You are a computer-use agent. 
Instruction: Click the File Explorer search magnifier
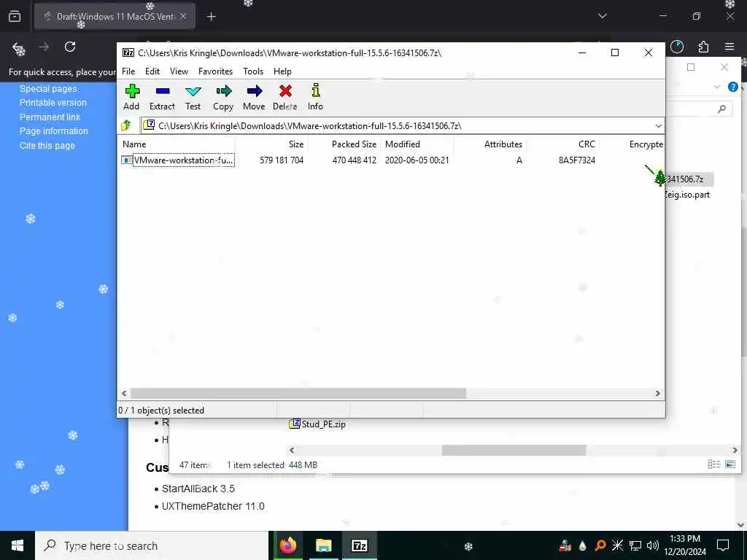(x=721, y=109)
